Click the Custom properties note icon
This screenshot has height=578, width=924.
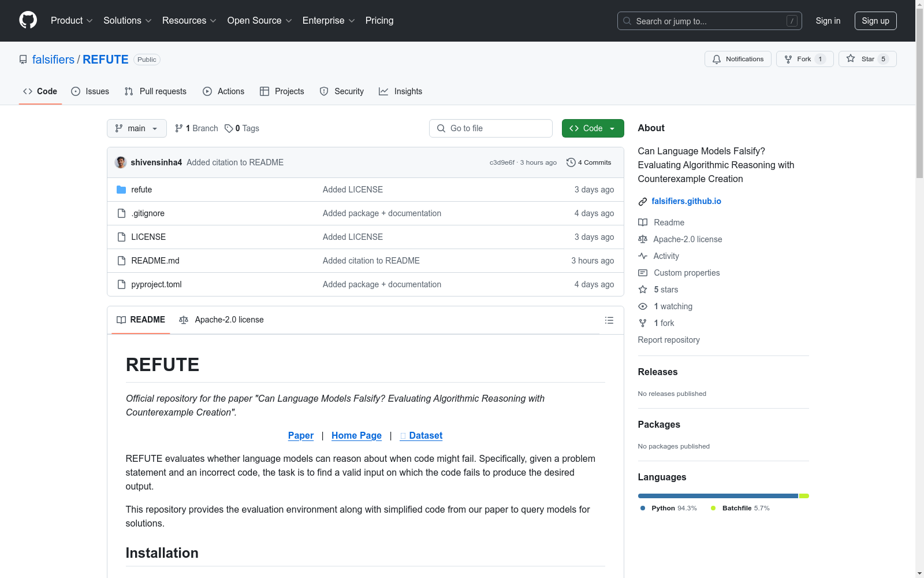(x=643, y=273)
